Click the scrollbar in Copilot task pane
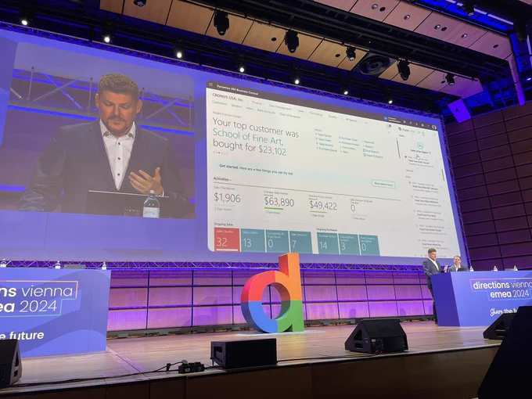The width and height of the screenshot is (532, 399). point(442,175)
